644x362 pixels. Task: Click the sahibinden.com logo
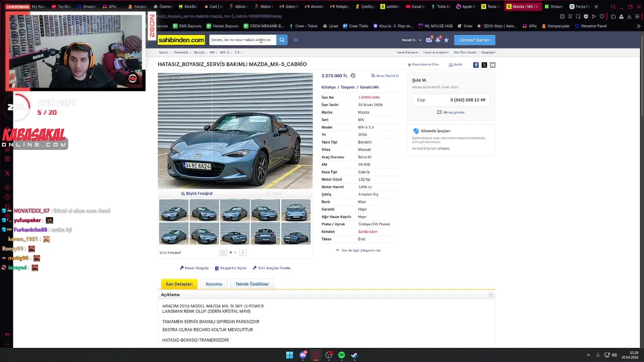click(181, 40)
